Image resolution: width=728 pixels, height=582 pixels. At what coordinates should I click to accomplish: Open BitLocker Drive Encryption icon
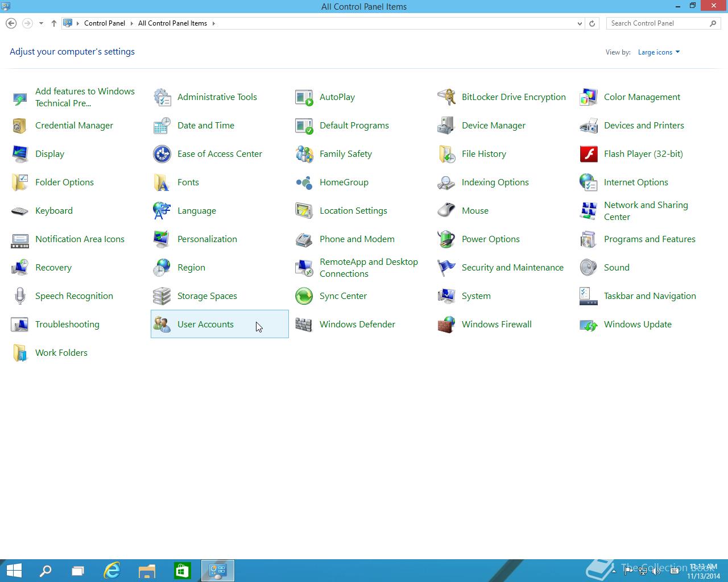[x=446, y=97]
